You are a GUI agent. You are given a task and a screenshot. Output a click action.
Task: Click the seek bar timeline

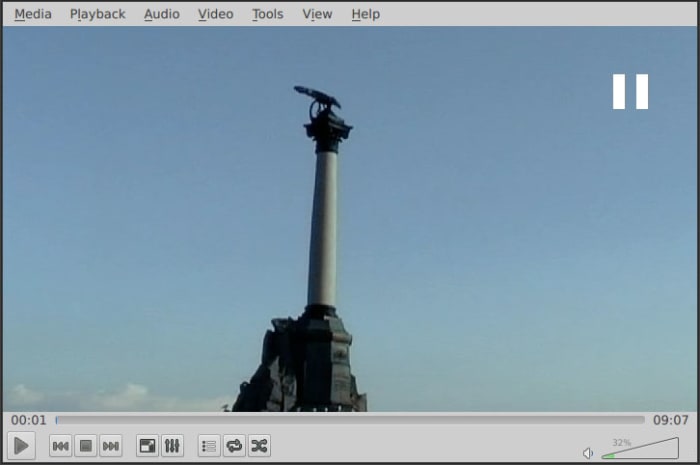pos(350,420)
